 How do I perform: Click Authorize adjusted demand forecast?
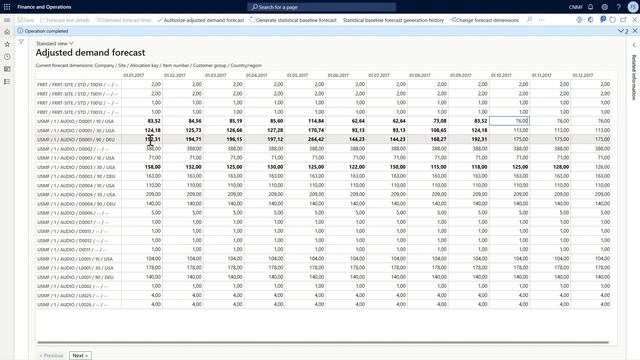pyautogui.click(x=200, y=20)
